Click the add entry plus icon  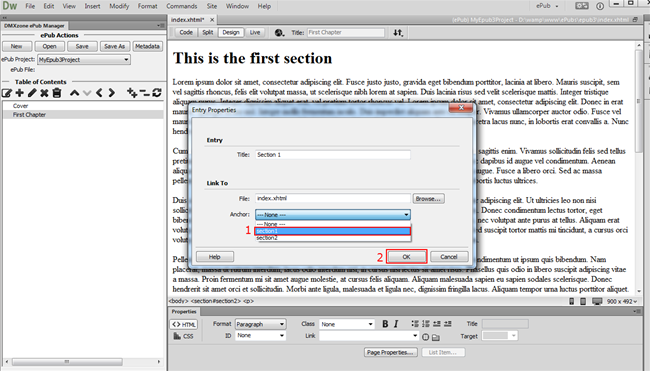[x=19, y=93]
